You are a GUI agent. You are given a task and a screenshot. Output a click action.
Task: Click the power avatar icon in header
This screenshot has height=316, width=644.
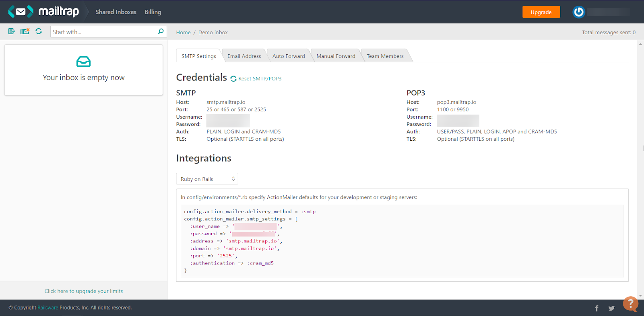click(x=579, y=12)
